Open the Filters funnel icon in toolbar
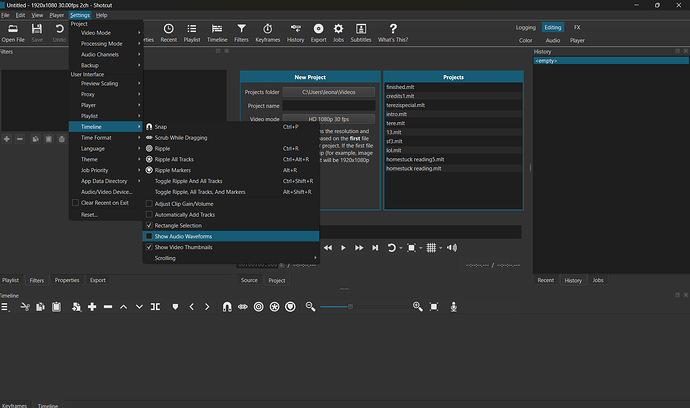690x408 pixels. pyautogui.click(x=241, y=33)
